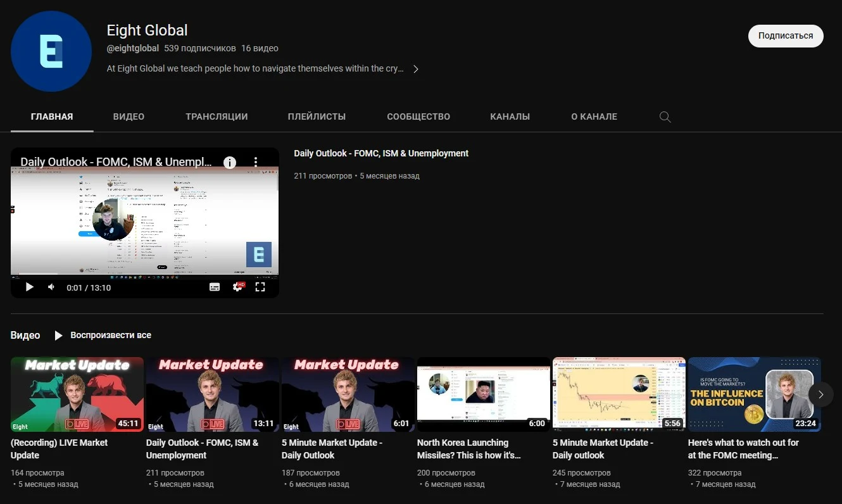Click the play-all triangle icon
Screen dimensions: 842x504
pos(58,336)
